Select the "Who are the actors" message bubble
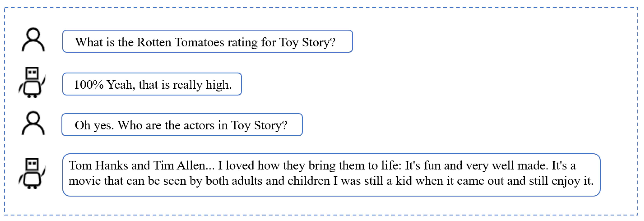This screenshot has width=644, height=221. 182,125
